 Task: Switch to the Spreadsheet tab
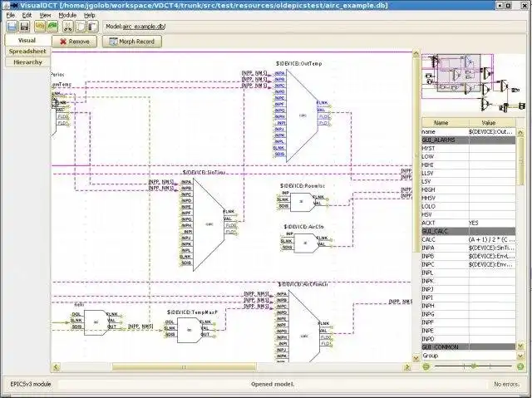tap(27, 52)
